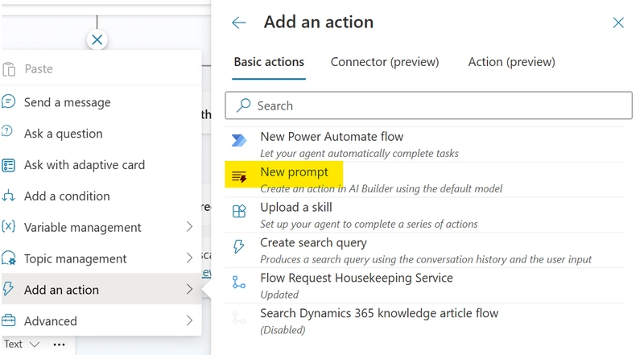The height and width of the screenshot is (355, 644).
Task: Select New Power Automate flow
Action: point(424,144)
